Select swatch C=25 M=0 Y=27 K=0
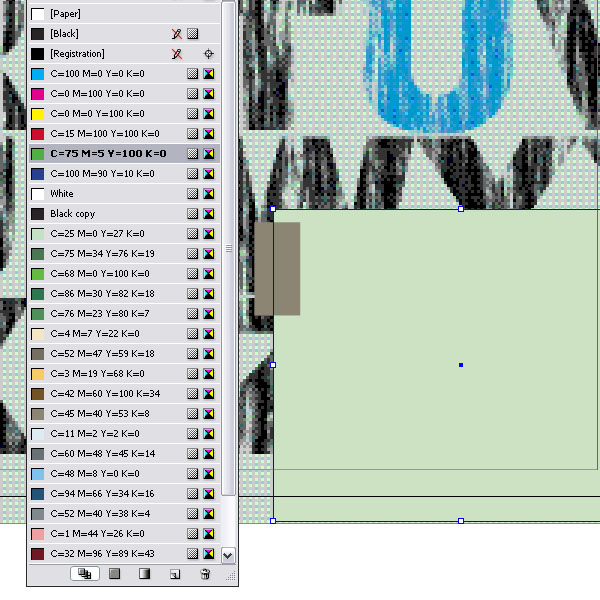This screenshot has width=600, height=600. pyautogui.click(x=124, y=233)
